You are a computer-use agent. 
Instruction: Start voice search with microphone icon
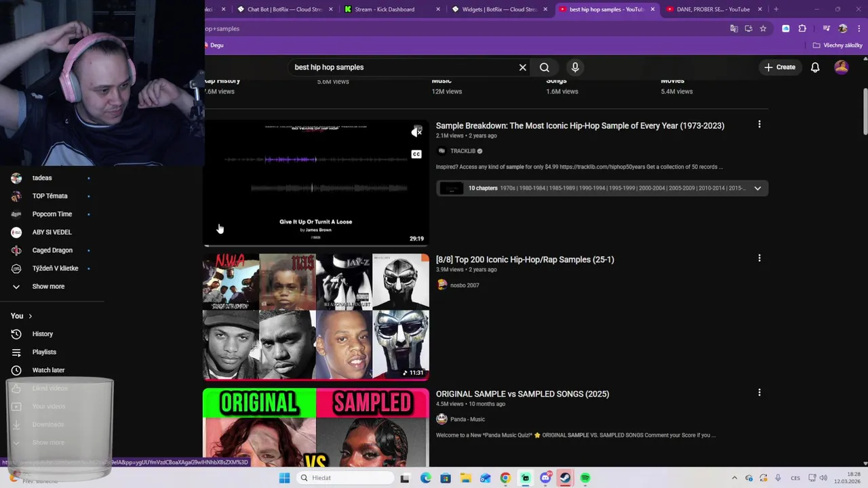pyautogui.click(x=575, y=67)
